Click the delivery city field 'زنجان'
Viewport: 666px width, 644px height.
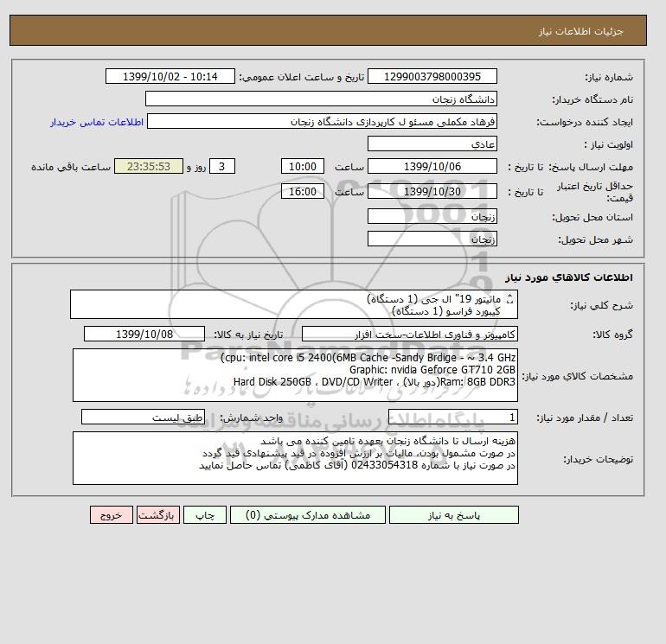point(432,239)
